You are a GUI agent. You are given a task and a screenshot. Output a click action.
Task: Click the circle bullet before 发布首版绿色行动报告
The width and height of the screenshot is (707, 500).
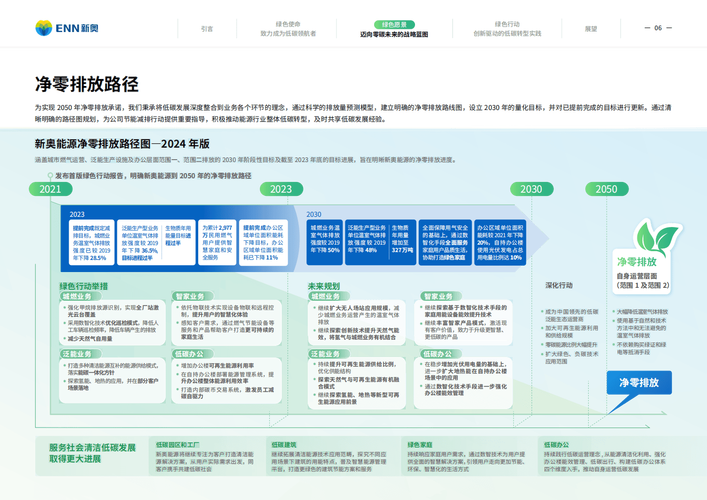click(50, 175)
